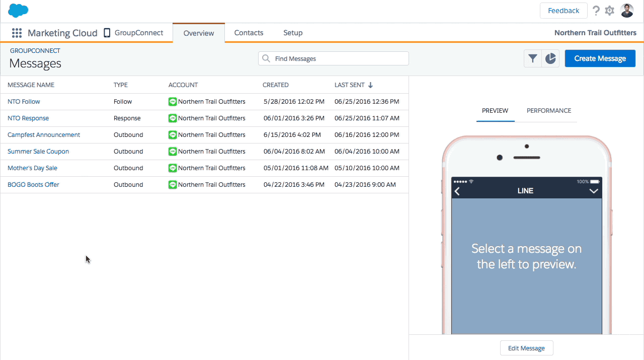
Task: Sort by the Last Sent arrow
Action: pos(370,85)
